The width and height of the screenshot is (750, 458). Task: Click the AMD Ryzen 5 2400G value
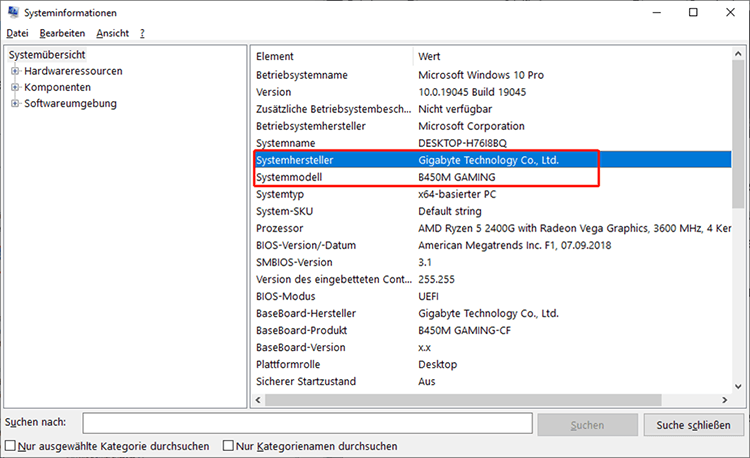tap(574, 228)
